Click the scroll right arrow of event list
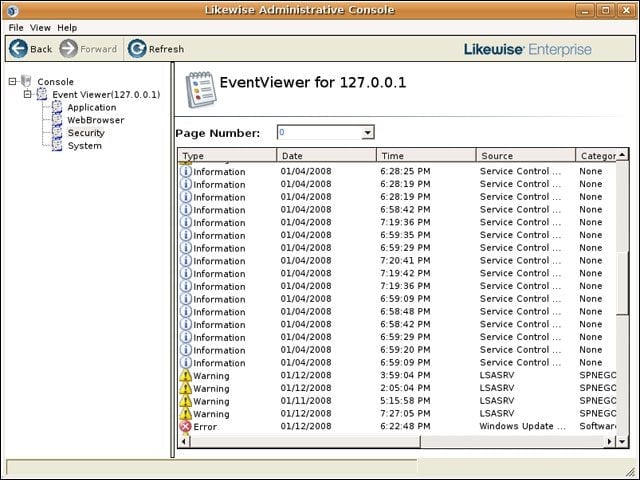 tap(610, 441)
